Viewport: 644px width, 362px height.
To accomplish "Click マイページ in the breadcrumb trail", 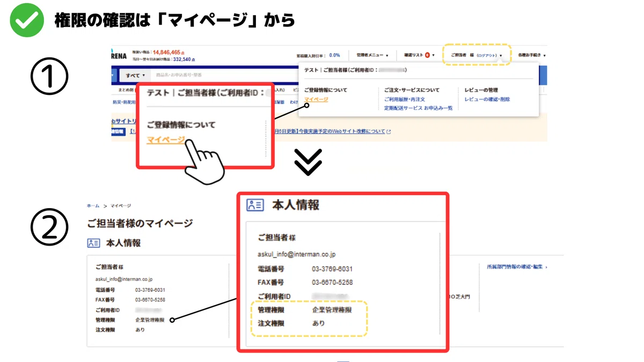I will point(121,206).
